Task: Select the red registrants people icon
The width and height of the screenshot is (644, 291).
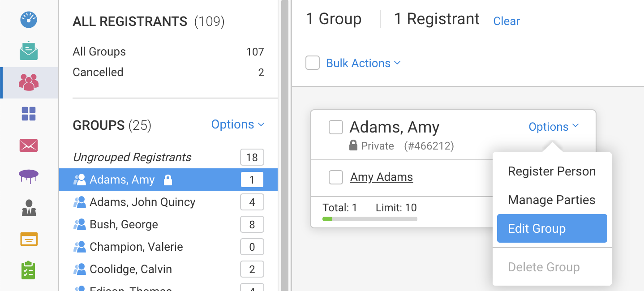Action: pos(29,82)
